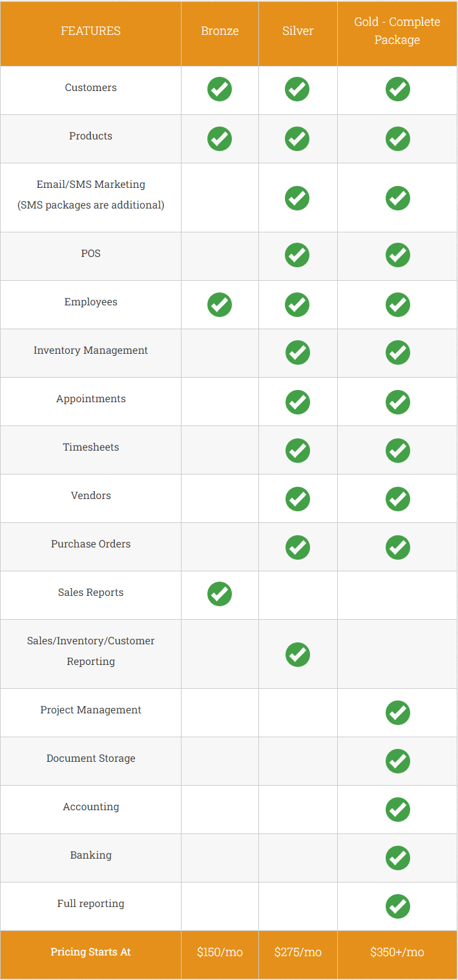Click the Silver checkmark for POS
Image resolution: width=458 pixels, height=980 pixels.
[297, 255]
